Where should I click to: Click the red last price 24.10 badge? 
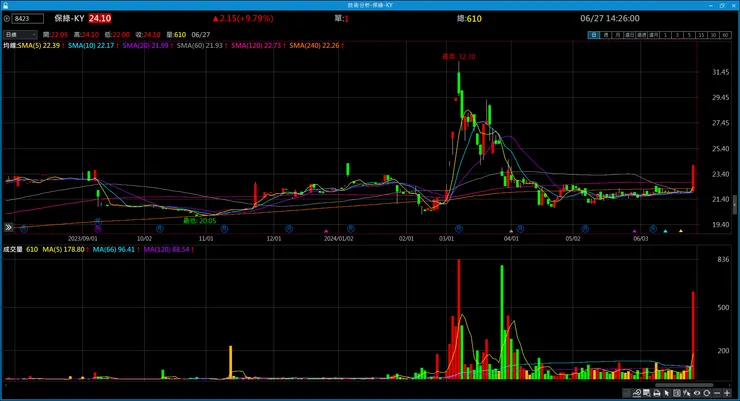(100, 18)
